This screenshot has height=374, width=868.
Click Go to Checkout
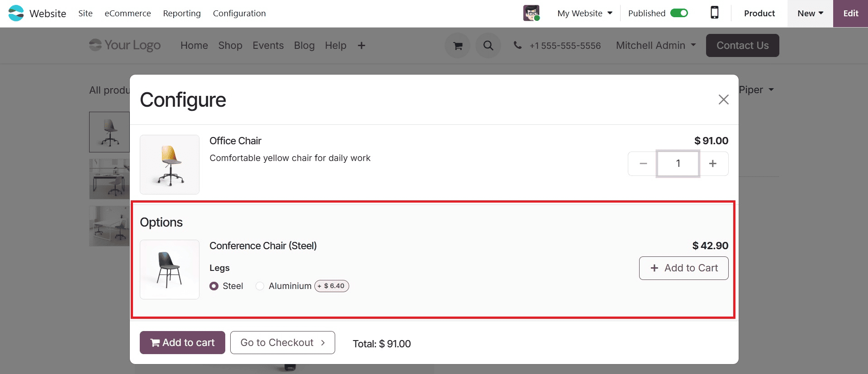282,342
